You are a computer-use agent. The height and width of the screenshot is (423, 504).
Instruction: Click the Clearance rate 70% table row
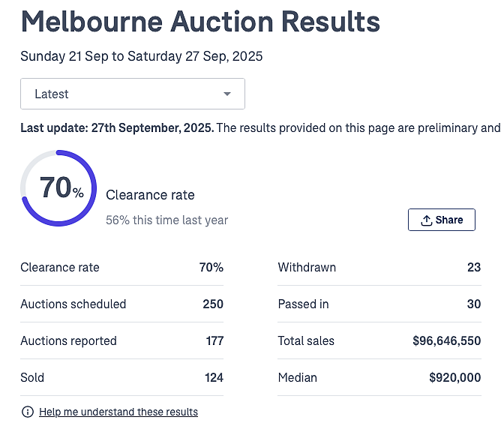(x=121, y=268)
